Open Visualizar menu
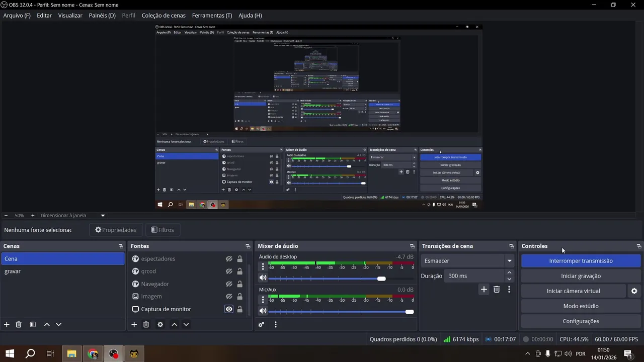Screen dimensions: 644x362 (70, 15)
